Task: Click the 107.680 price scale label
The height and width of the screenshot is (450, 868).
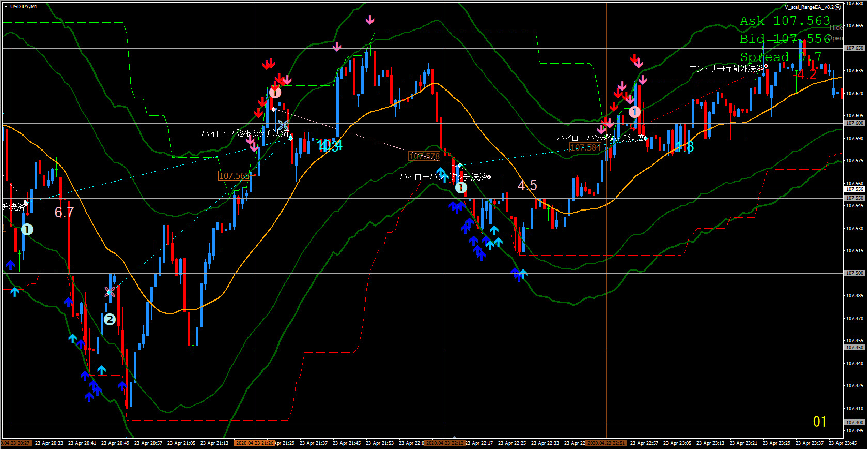Action: click(855, 4)
